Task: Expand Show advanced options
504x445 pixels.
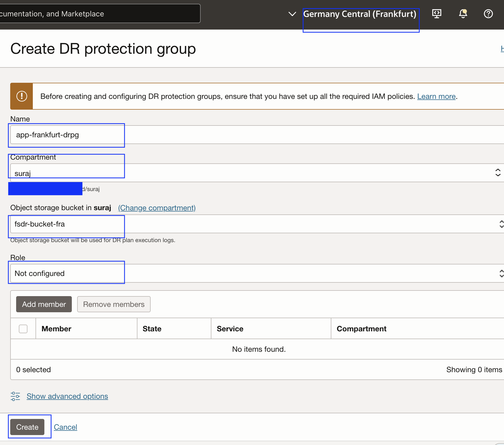Action: point(67,396)
